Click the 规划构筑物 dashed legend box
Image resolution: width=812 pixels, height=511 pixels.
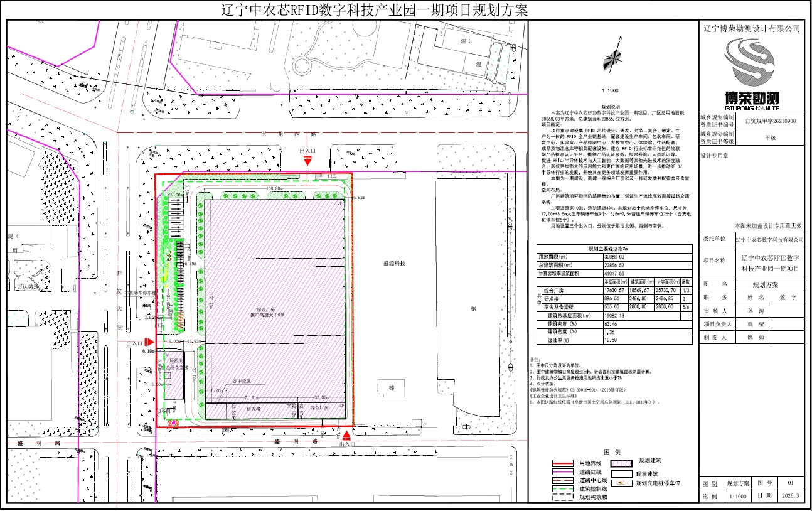point(562,497)
